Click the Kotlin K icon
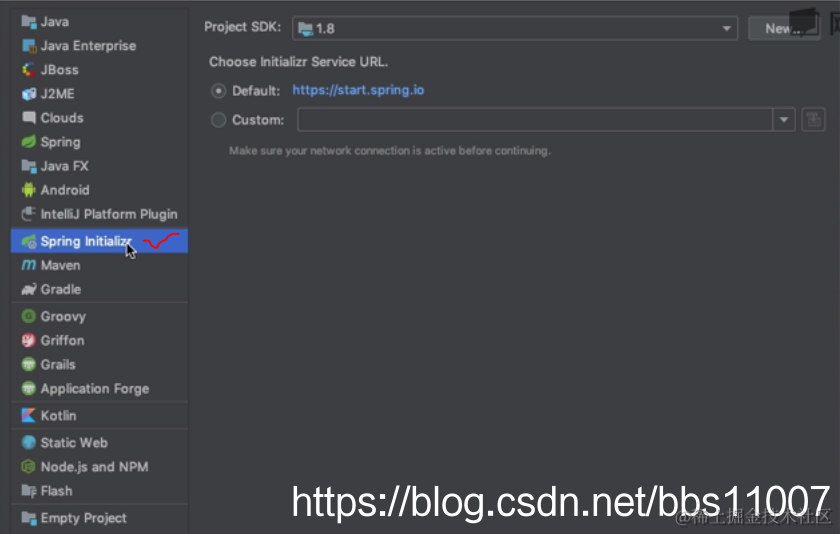This screenshot has height=534, width=840. pos(28,415)
